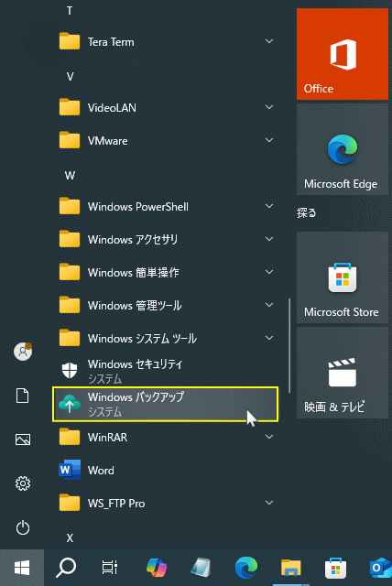Open the Microsoft Edge tile

pyautogui.click(x=343, y=149)
